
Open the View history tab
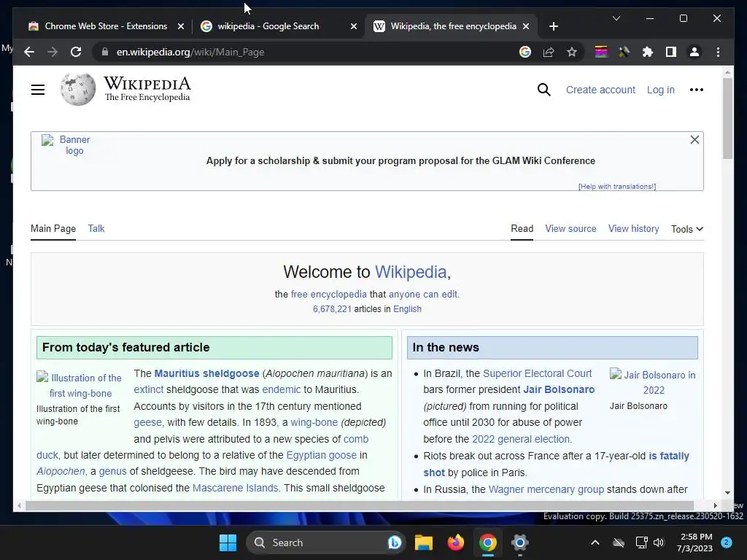633,228
